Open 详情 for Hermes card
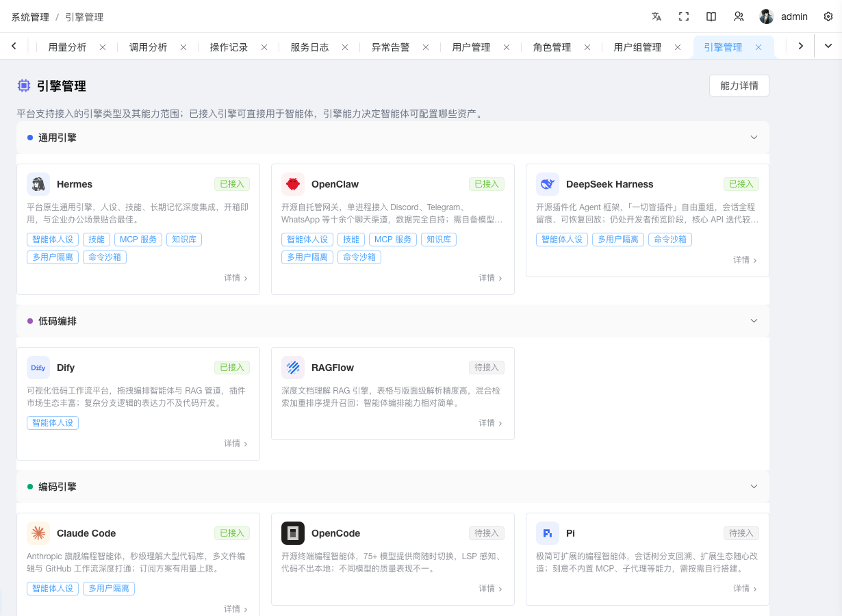Viewport: 842px width, 616px height. [x=236, y=278]
